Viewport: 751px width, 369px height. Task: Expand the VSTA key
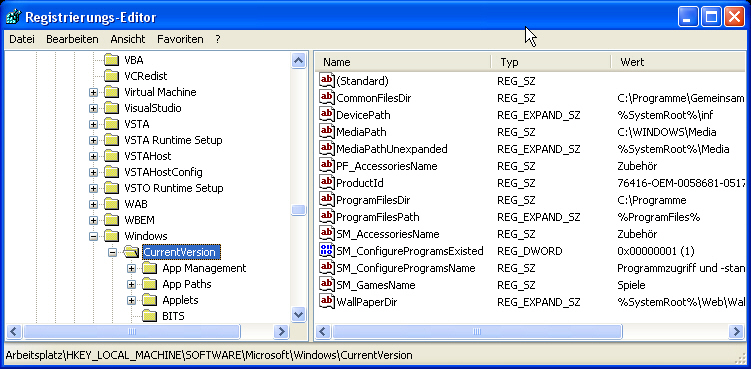point(93,125)
